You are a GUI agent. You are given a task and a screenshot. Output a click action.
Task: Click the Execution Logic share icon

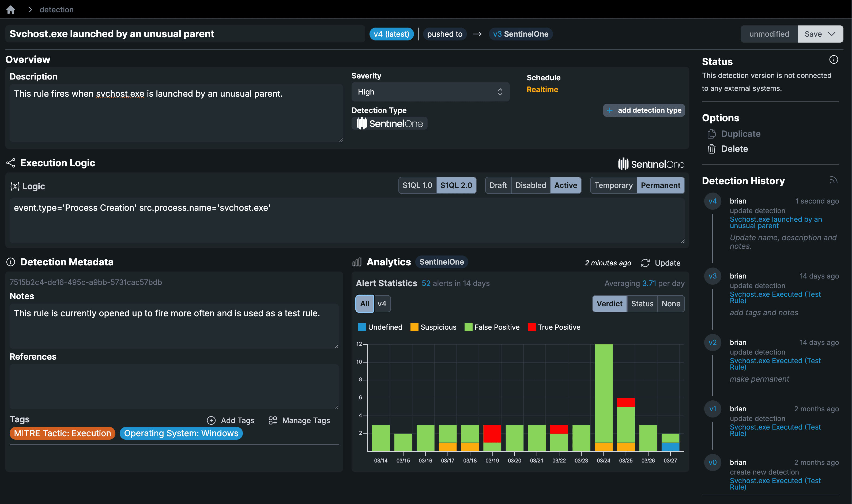(11, 163)
